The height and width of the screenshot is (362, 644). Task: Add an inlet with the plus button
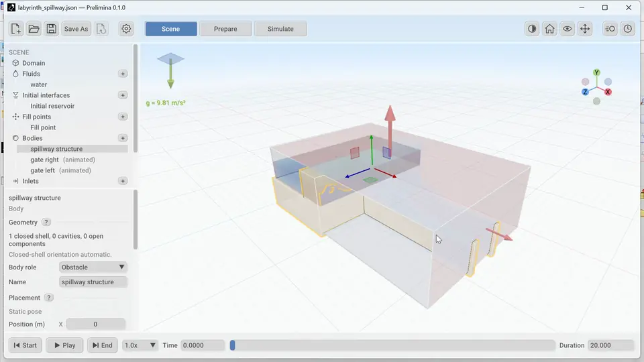pos(122,181)
